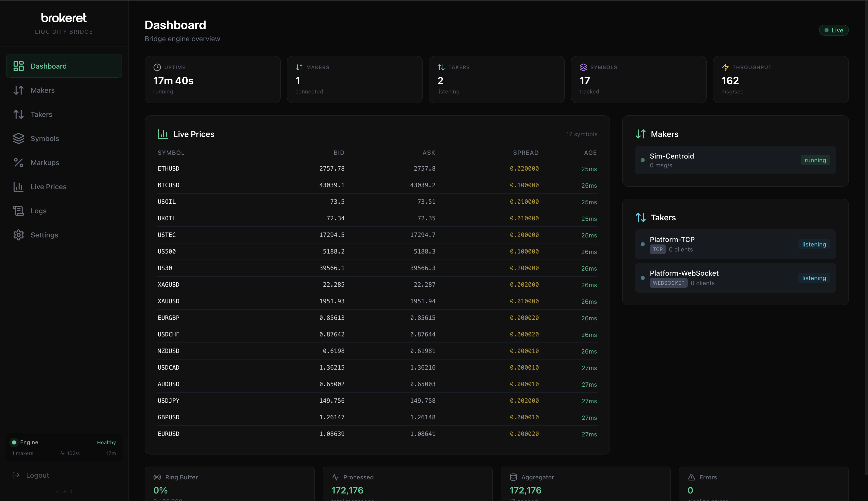The width and height of the screenshot is (868, 501).
Task: Click the Markups percent icon
Action: pyautogui.click(x=19, y=162)
